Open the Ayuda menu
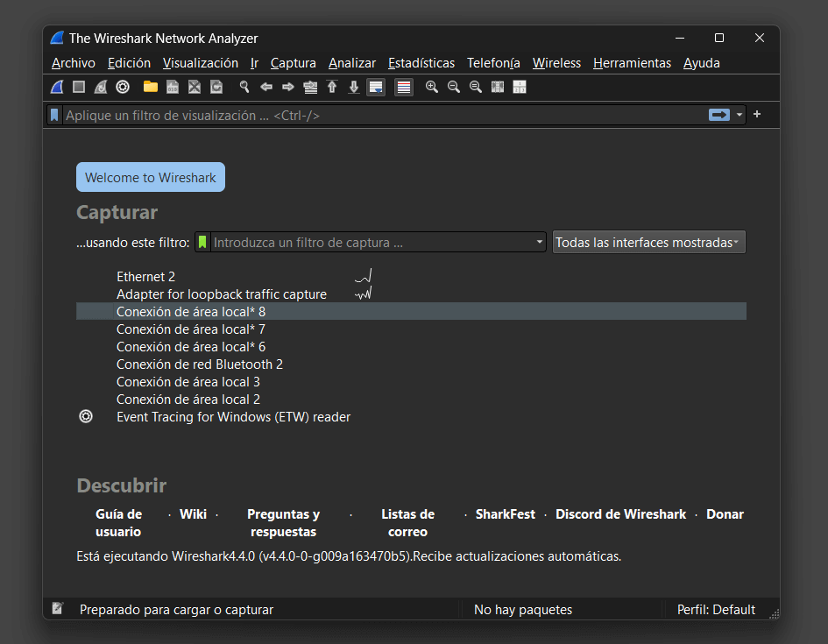The height and width of the screenshot is (644, 828). [702, 63]
